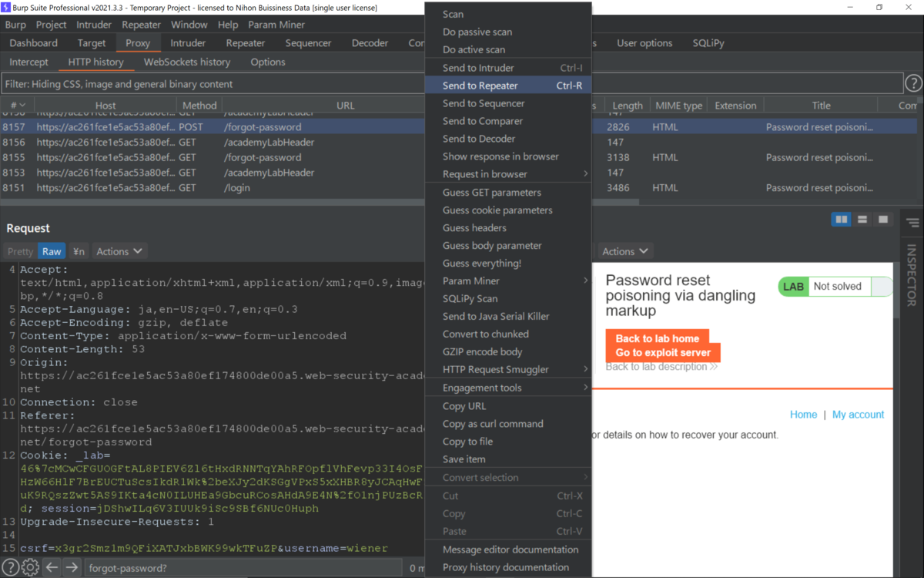Choose Save item
The width and height of the screenshot is (924, 578).
tap(508, 459)
